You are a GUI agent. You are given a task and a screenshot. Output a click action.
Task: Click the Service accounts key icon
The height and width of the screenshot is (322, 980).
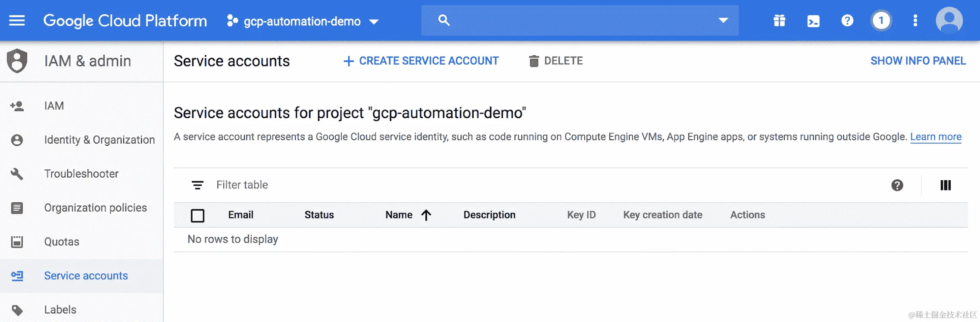tap(17, 276)
